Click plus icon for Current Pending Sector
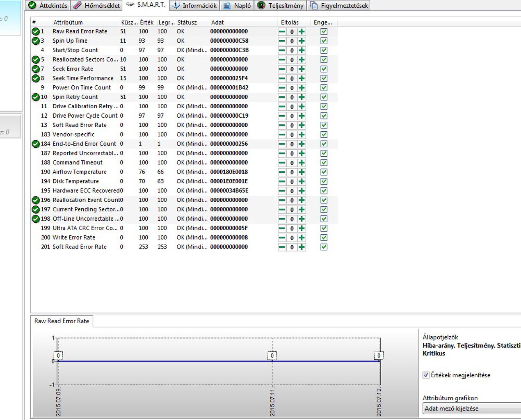Screen dimensions: 521x420 [x=302, y=210]
